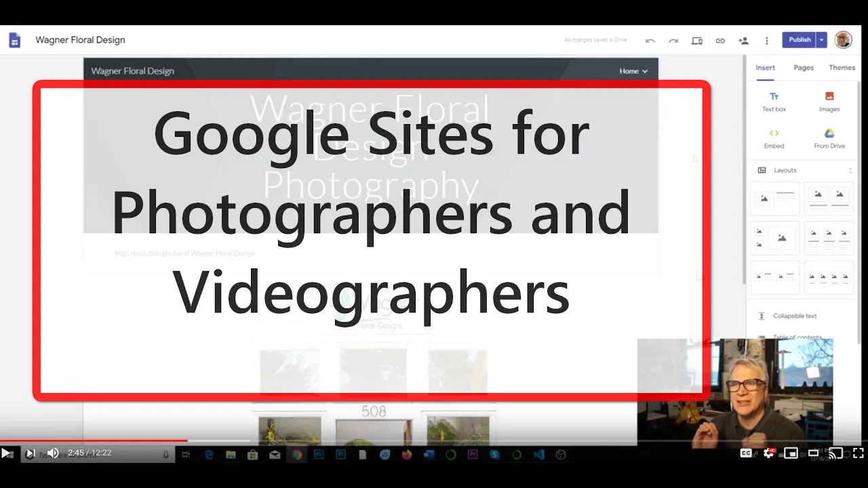868x488 pixels.
Task: Click the site name in the header bar
Action: pos(132,71)
